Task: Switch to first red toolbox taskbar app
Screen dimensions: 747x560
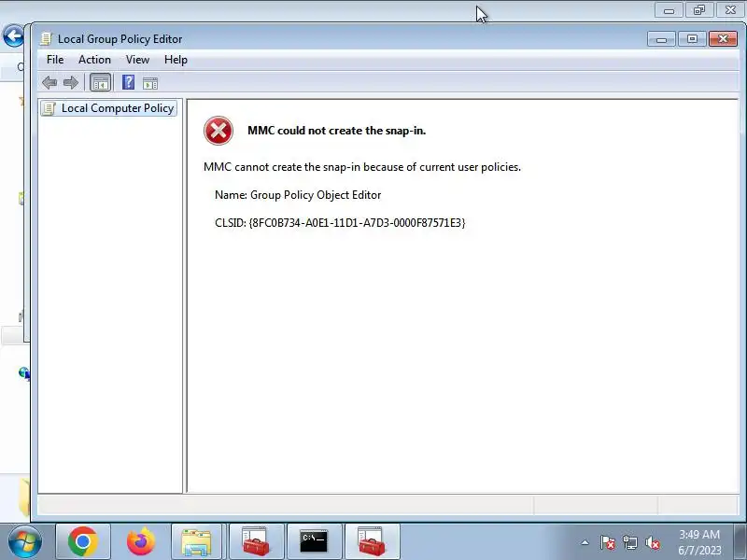Action: click(256, 541)
